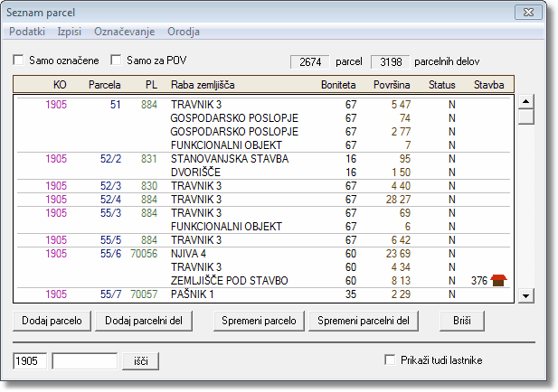558x392 pixels.
Task: Click the KO input field containing 1905
Action: (31, 361)
